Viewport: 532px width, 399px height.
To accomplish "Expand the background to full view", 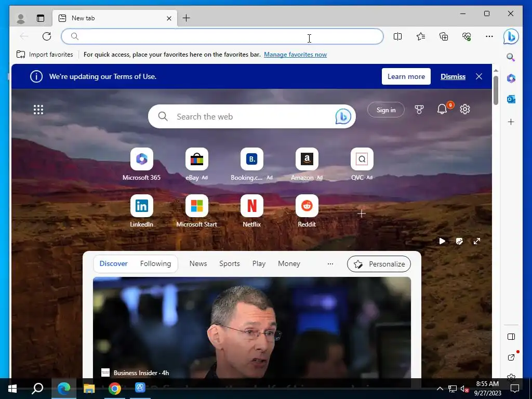I will point(477,241).
